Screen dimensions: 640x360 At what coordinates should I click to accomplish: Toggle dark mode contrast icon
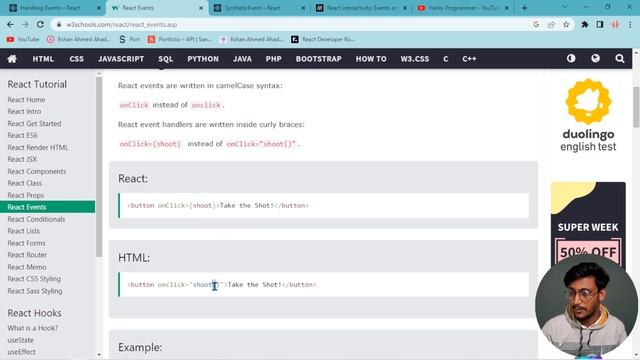(x=571, y=58)
